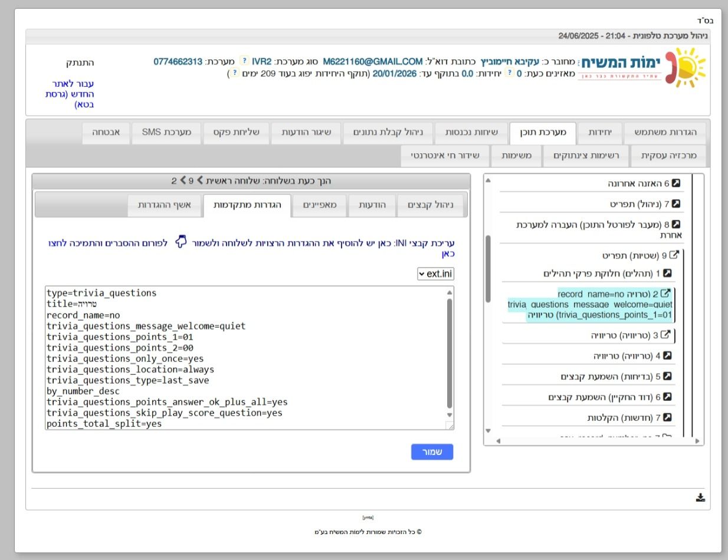The image size is (728, 560).
Task: Open extension icon for 6 האזנה אחרונה
Action: [x=676, y=183]
